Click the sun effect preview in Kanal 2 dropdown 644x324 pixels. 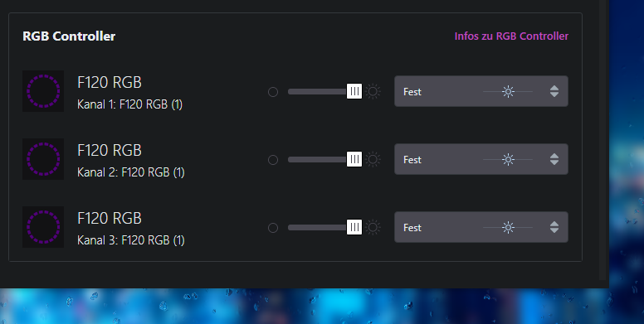pos(508,159)
